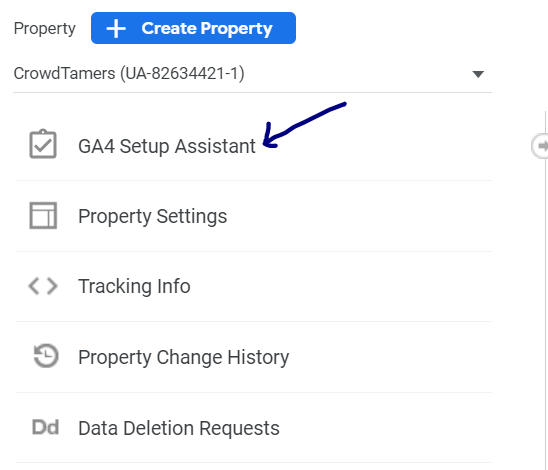Click the Property Change History clock icon
This screenshot has height=470, width=548.
click(x=46, y=356)
